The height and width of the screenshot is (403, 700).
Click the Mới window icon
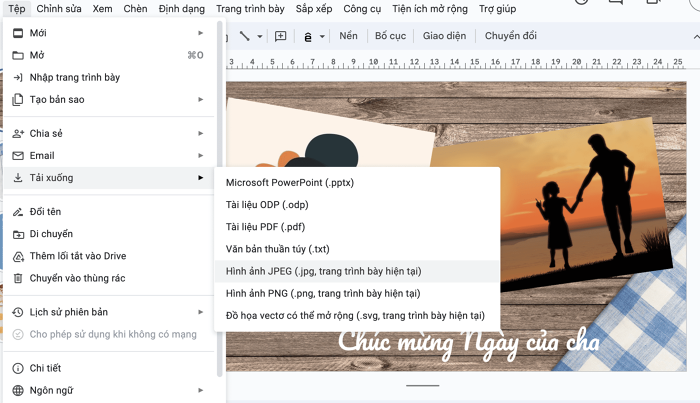click(18, 33)
